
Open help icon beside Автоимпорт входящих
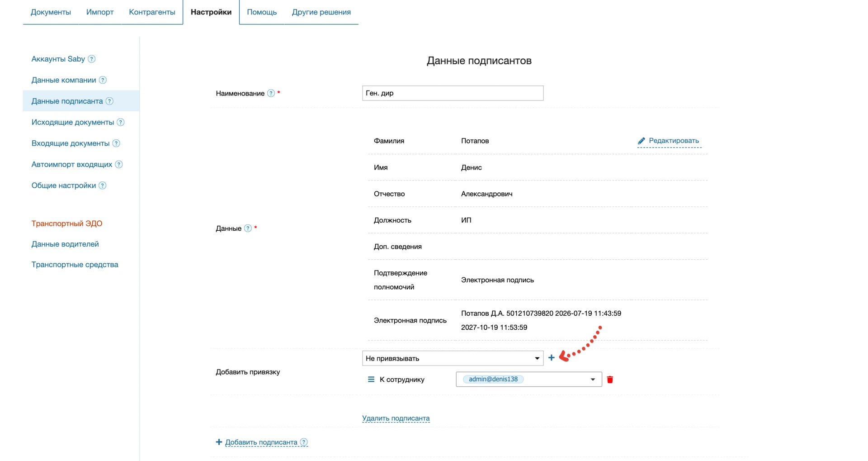[x=119, y=164]
